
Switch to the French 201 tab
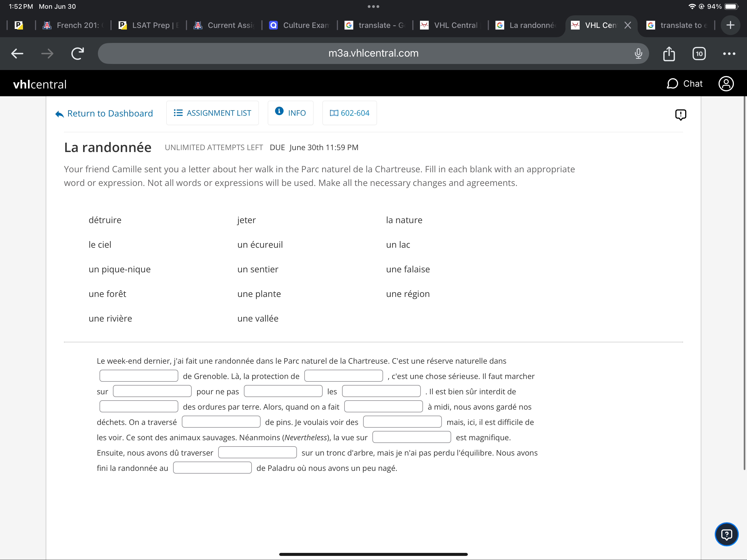tap(73, 25)
